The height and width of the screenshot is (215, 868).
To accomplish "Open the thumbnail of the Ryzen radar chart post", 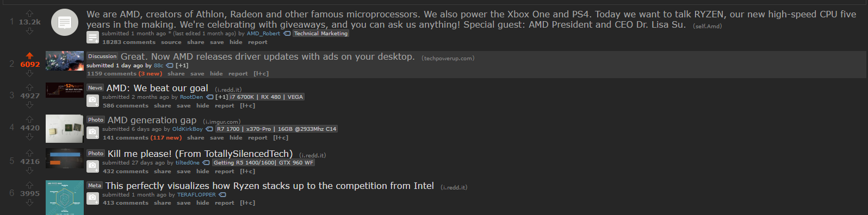I will pyautogui.click(x=65, y=198).
